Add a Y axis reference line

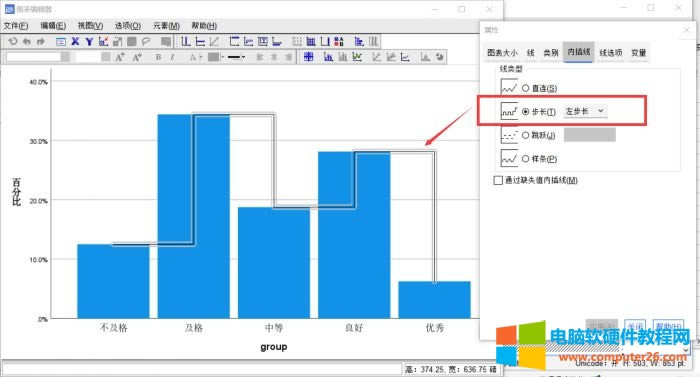(200, 42)
